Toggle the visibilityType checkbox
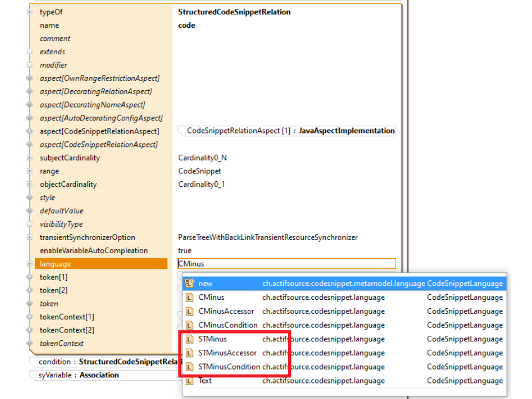Image resolution: width=532 pixels, height=399 pixels. coord(30,224)
